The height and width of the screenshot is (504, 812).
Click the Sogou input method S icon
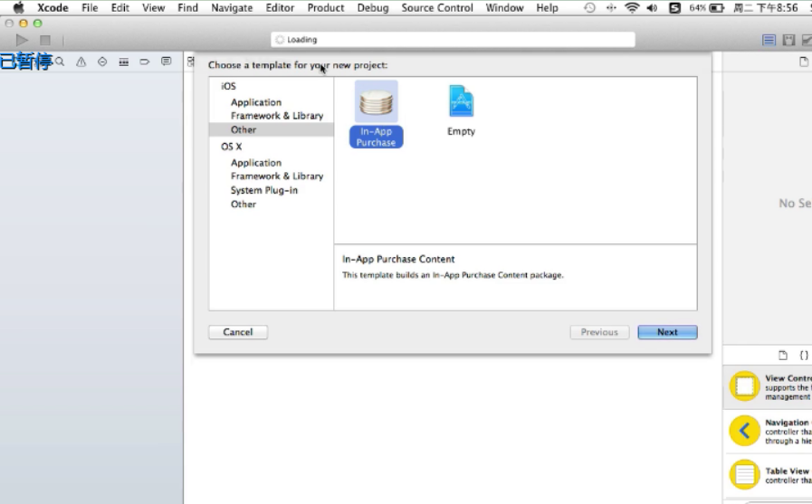(x=674, y=8)
